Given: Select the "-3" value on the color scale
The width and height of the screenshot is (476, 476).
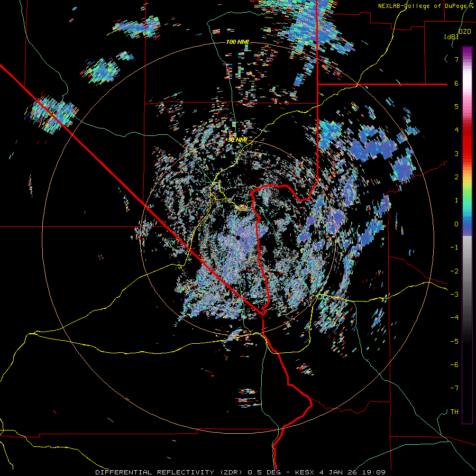Looking at the screenshot, I should click(454, 295).
